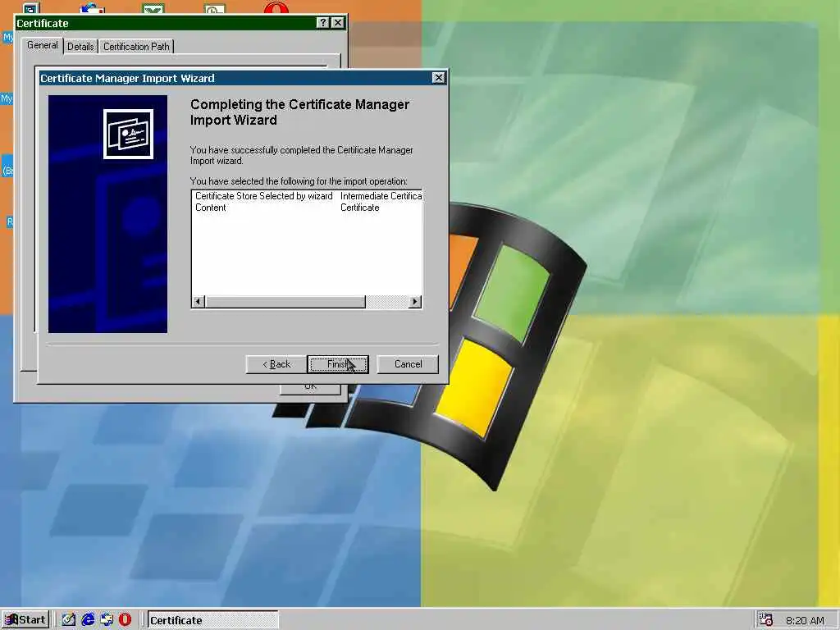Close the Certificate window with its X
Image resolution: width=840 pixels, height=630 pixels.
[x=337, y=22]
